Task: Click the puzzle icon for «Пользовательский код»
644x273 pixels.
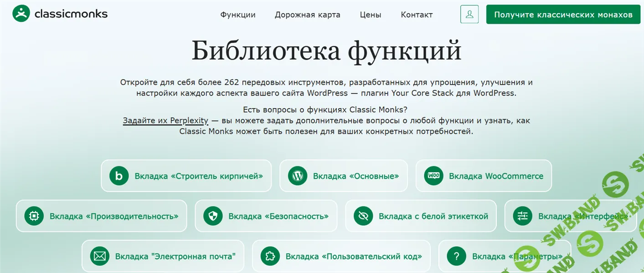Action: tap(270, 256)
